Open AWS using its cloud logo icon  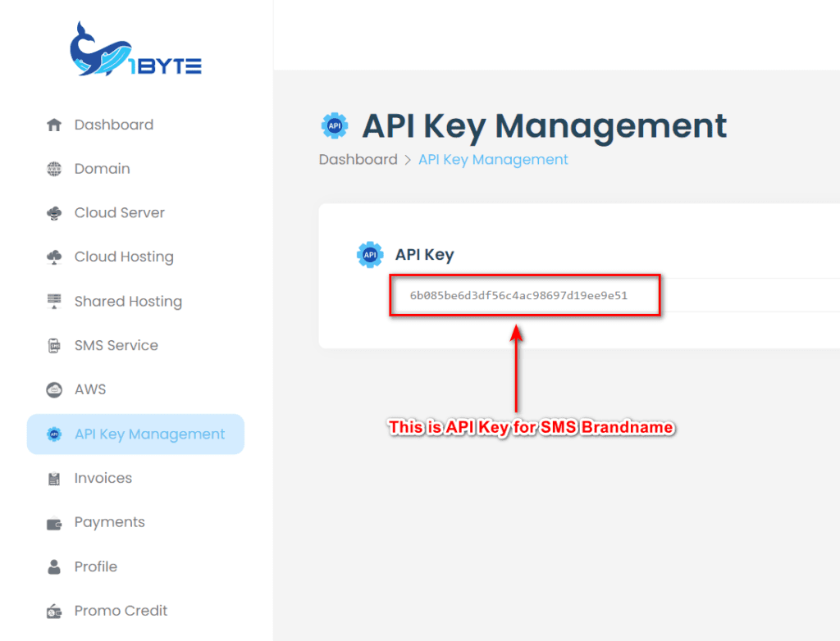(x=54, y=389)
